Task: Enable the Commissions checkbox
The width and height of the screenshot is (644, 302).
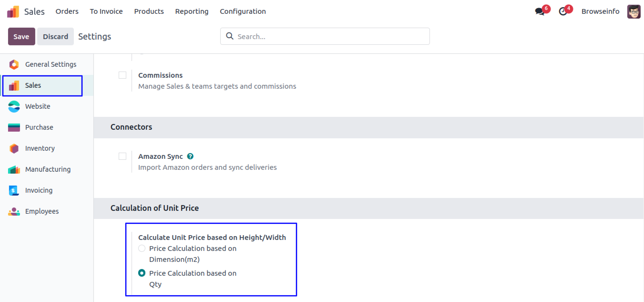Action: click(x=123, y=75)
